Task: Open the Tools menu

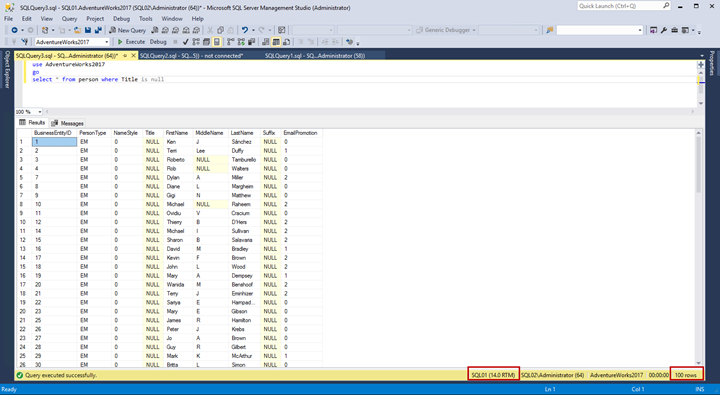Action: 146,18
